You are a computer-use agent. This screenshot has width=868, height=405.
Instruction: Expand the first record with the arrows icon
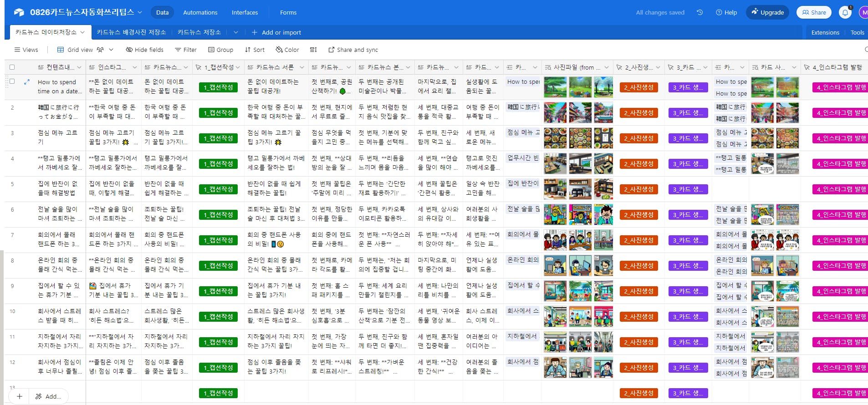point(27,82)
